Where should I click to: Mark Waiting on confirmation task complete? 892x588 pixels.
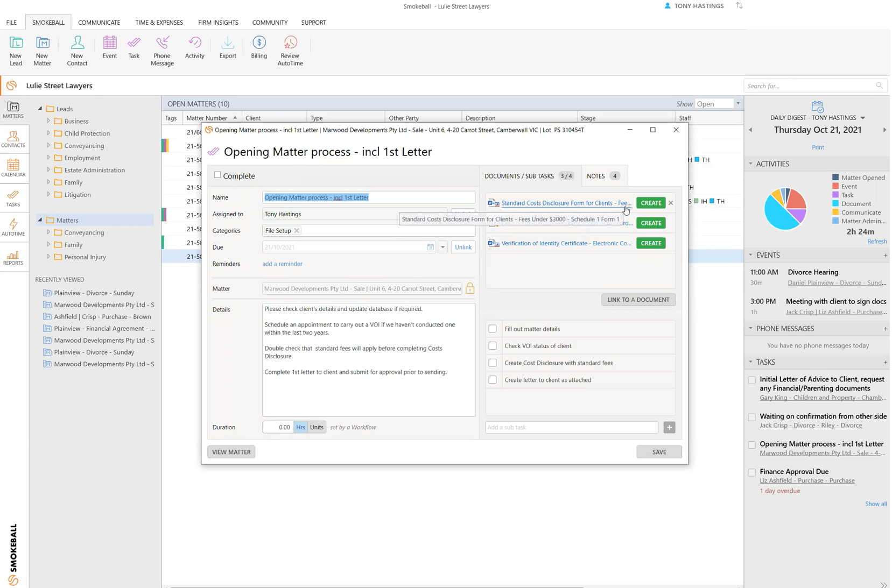(x=752, y=417)
